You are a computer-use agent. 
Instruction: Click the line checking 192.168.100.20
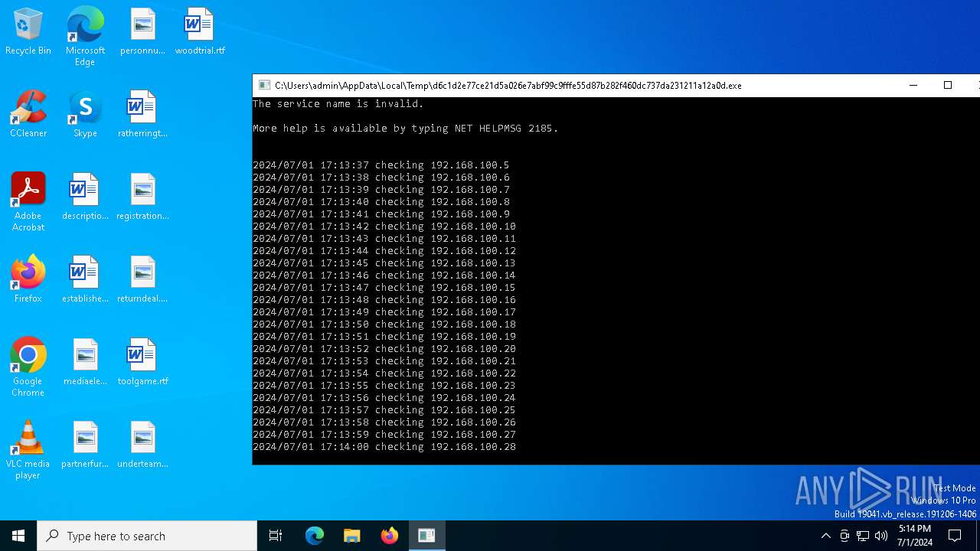point(384,348)
